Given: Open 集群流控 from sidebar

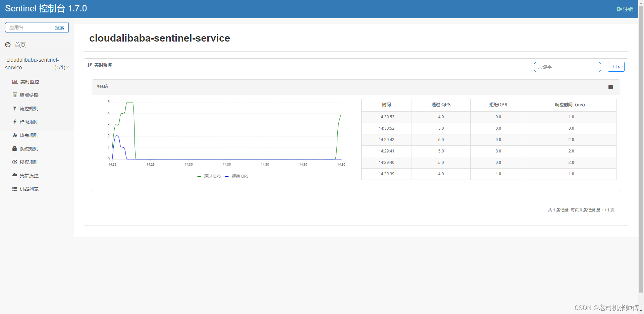Looking at the screenshot, I should (x=29, y=176).
